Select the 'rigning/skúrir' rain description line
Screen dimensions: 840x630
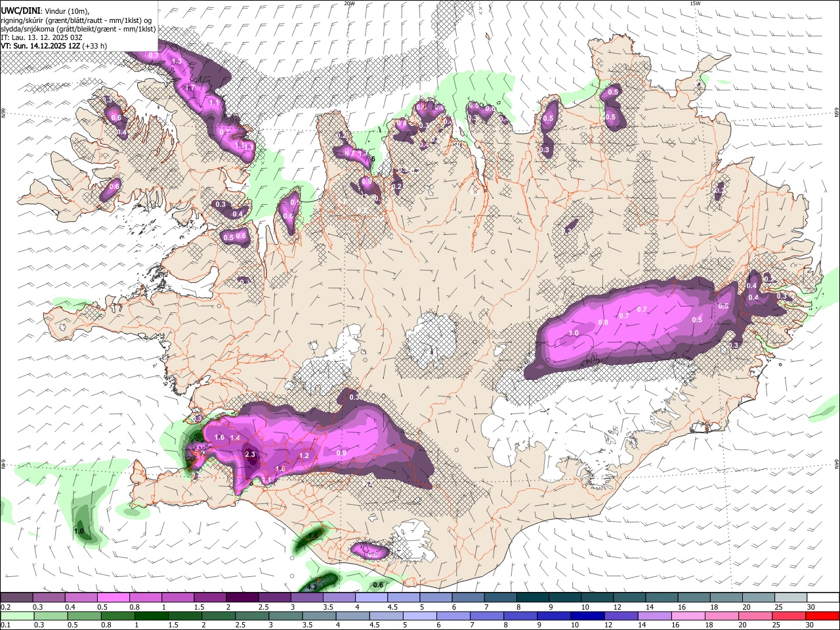pyautogui.click(x=76, y=20)
